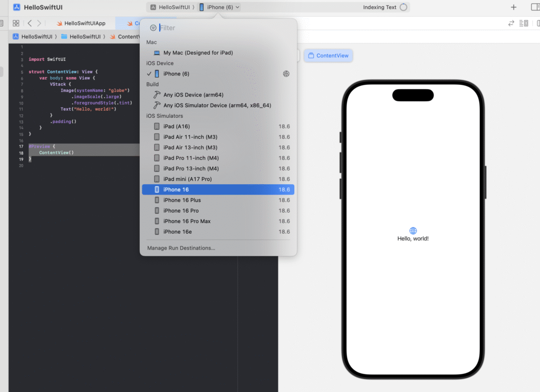Viewport: 540px width, 392px height.
Task: Go back with the left chevron
Action: [30, 23]
